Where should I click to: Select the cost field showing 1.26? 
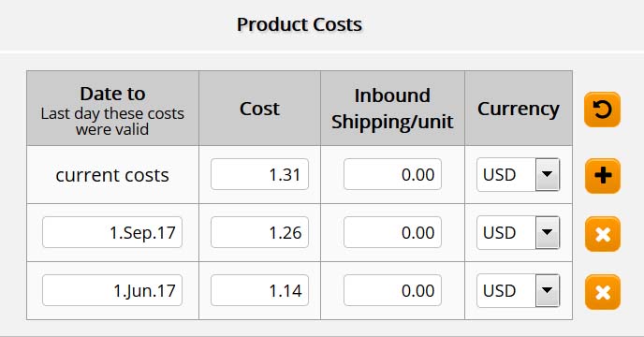(259, 232)
